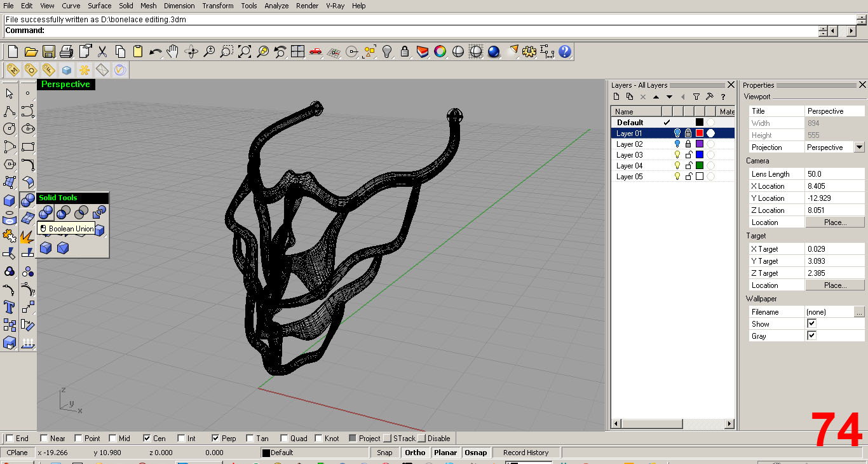Click Record History in the status bar
868x464 pixels.
click(526, 453)
